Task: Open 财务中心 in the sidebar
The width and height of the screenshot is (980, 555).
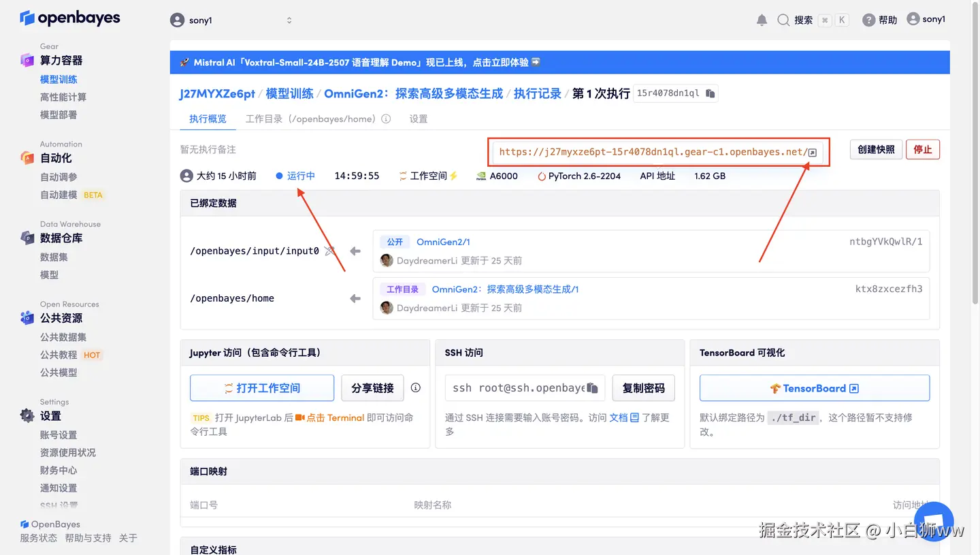Action: (x=59, y=470)
